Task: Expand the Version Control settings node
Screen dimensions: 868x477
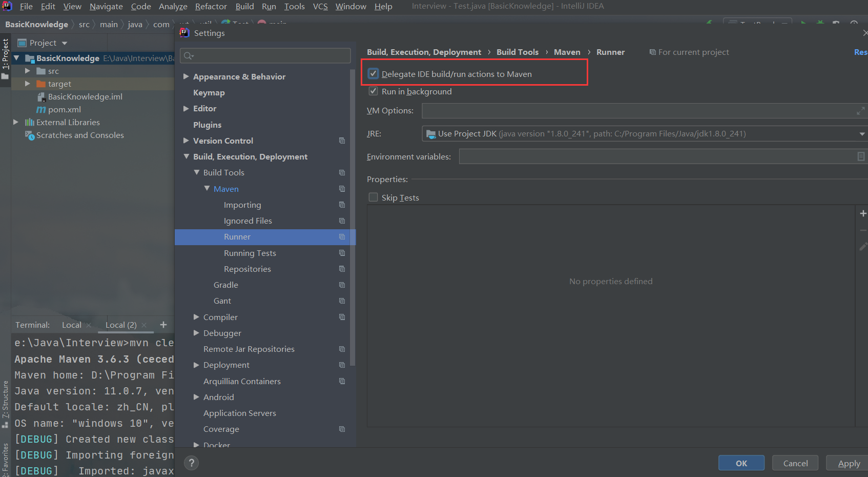Action: [x=186, y=141]
